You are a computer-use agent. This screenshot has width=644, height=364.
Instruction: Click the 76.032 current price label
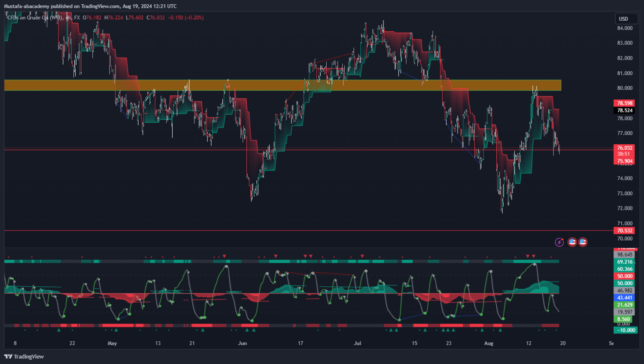click(625, 148)
